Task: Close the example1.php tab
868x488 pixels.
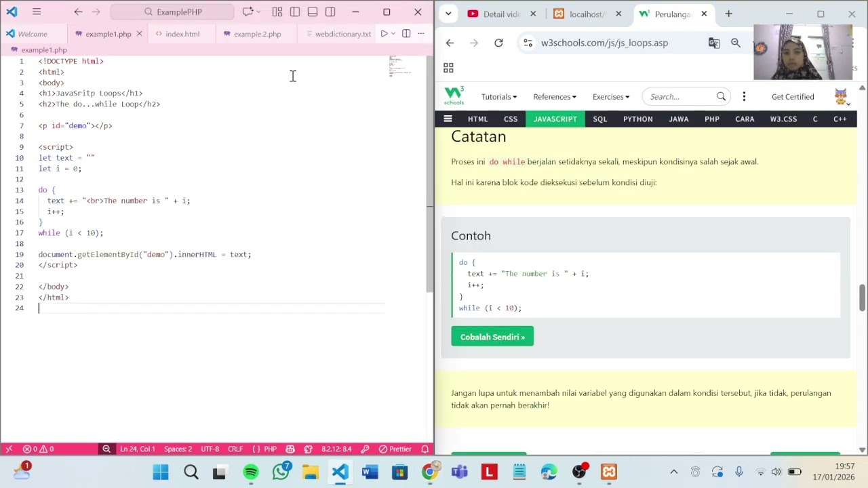Action: tap(139, 34)
